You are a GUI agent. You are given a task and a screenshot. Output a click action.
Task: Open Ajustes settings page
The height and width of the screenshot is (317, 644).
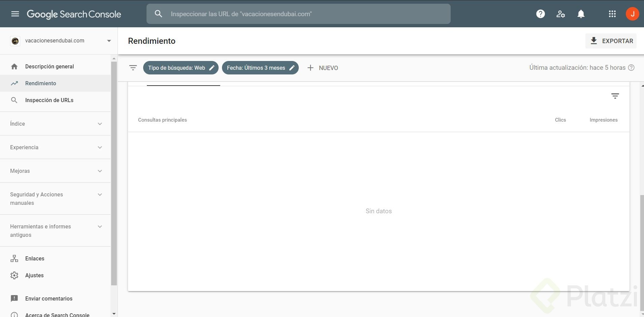(x=55, y=275)
